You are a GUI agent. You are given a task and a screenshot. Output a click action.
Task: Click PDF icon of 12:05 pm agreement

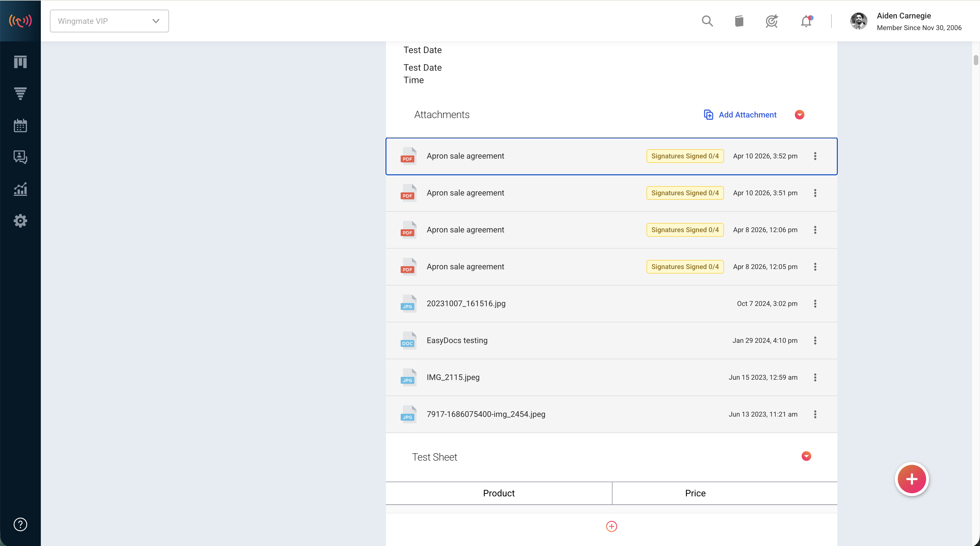pos(408,267)
